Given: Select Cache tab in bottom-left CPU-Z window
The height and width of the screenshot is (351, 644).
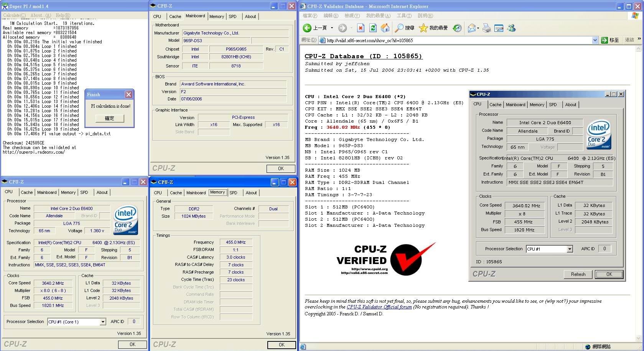Looking at the screenshot, I should [27, 192].
